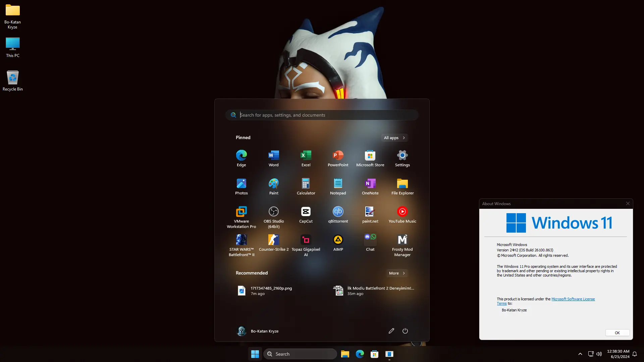Expand More recommended items

[x=397, y=273]
